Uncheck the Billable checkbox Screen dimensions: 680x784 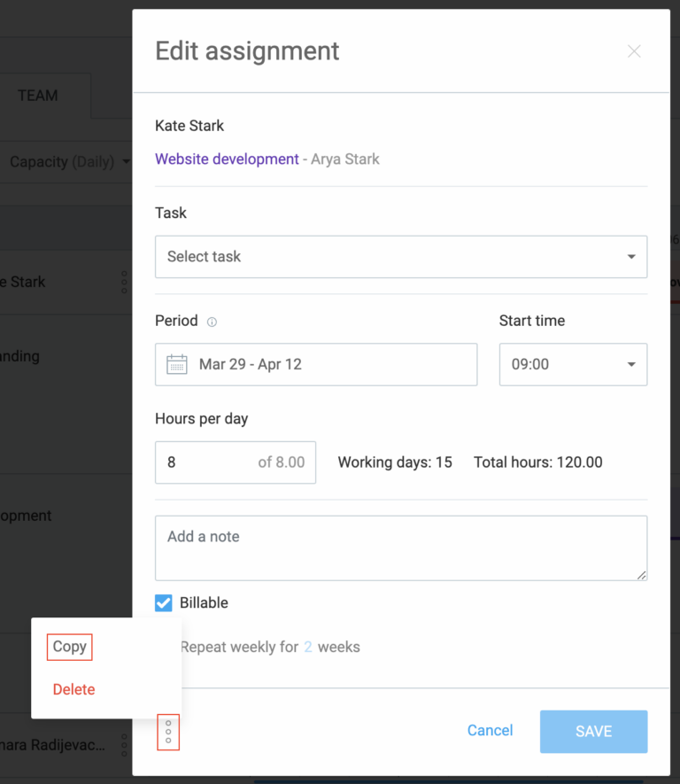163,602
